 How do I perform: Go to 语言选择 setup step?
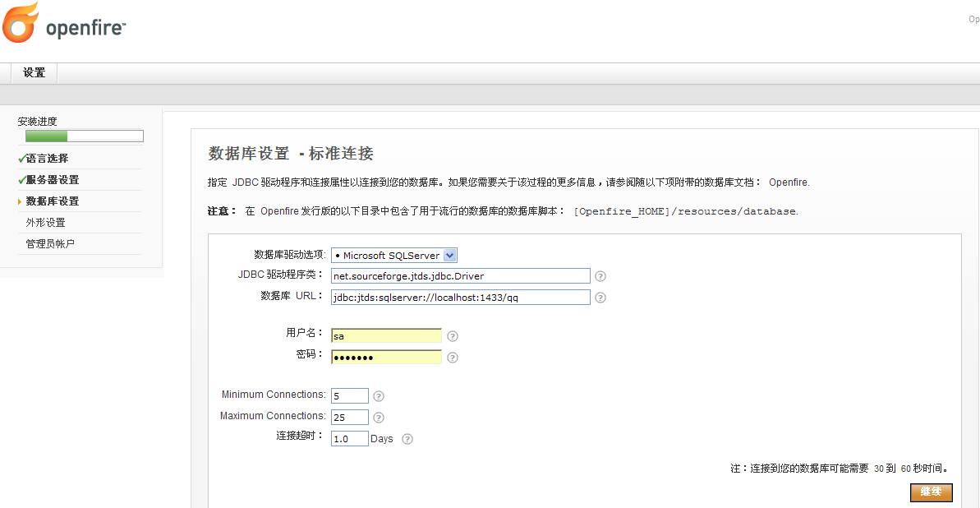(48, 159)
